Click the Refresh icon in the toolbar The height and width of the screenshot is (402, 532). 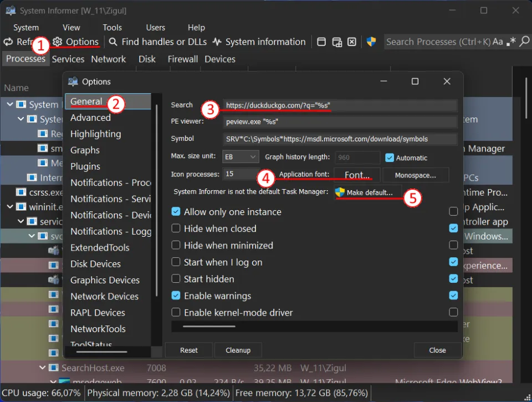8,42
